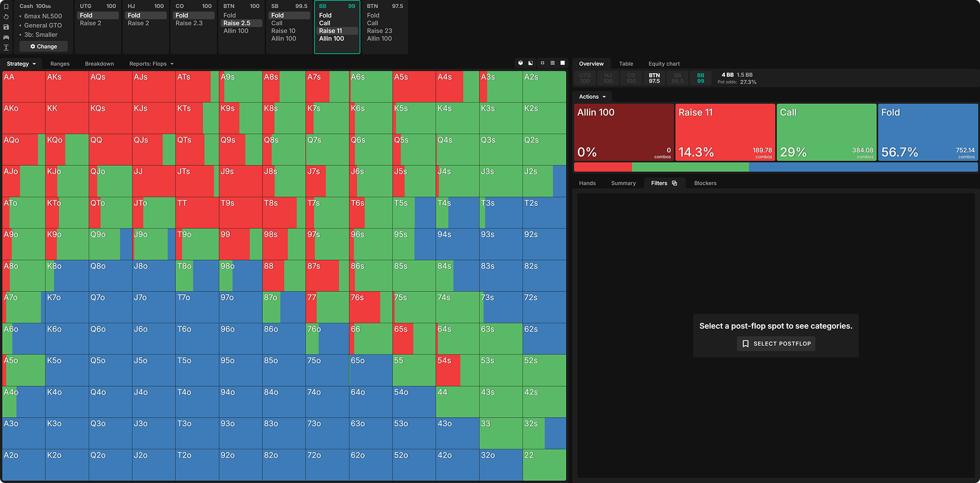Click the Change settings button
Image resolution: width=980 pixels, height=483 pixels.
(44, 46)
